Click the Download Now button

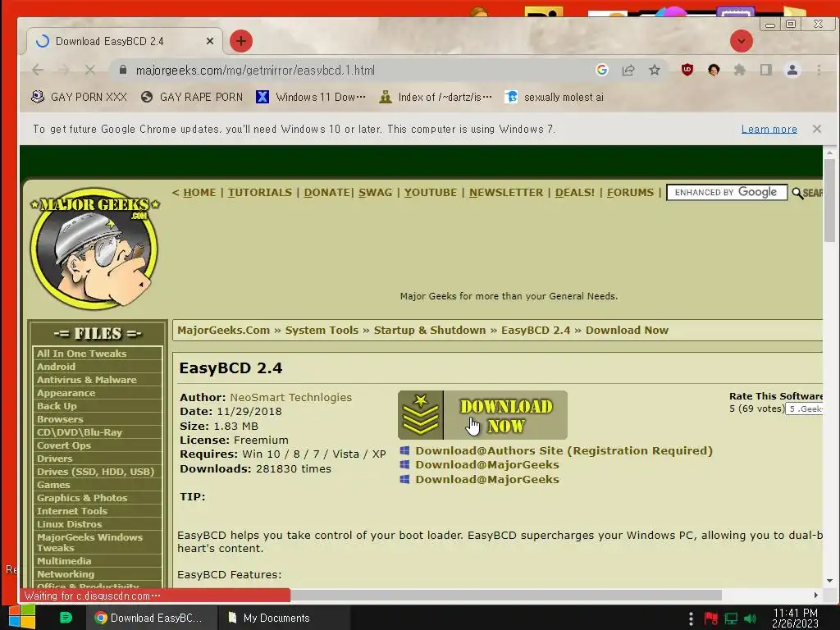pos(482,415)
